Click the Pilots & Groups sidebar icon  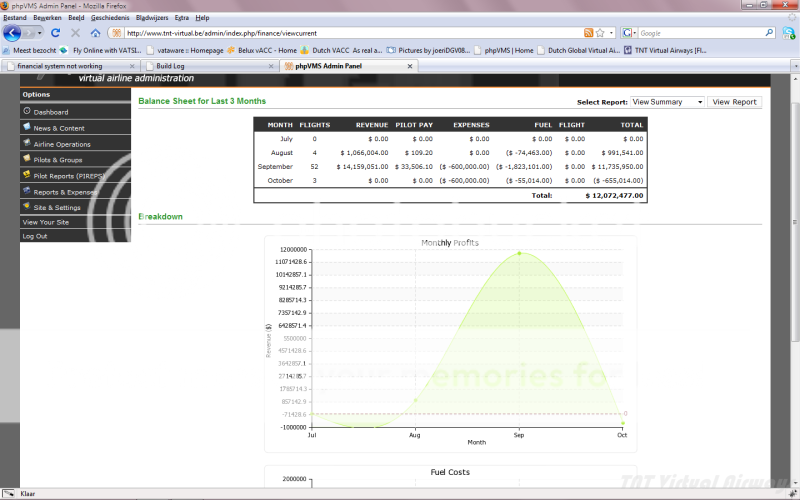click(26, 159)
